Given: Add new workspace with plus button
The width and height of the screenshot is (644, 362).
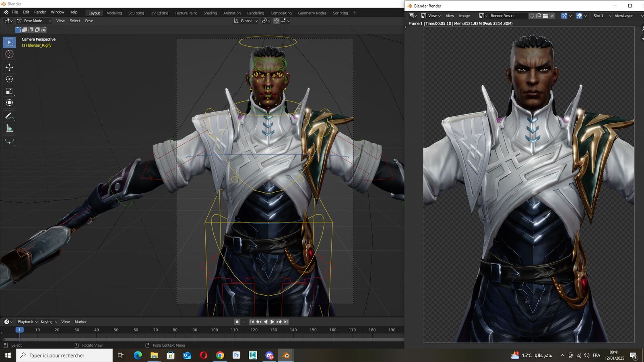Looking at the screenshot, I should [x=355, y=13].
